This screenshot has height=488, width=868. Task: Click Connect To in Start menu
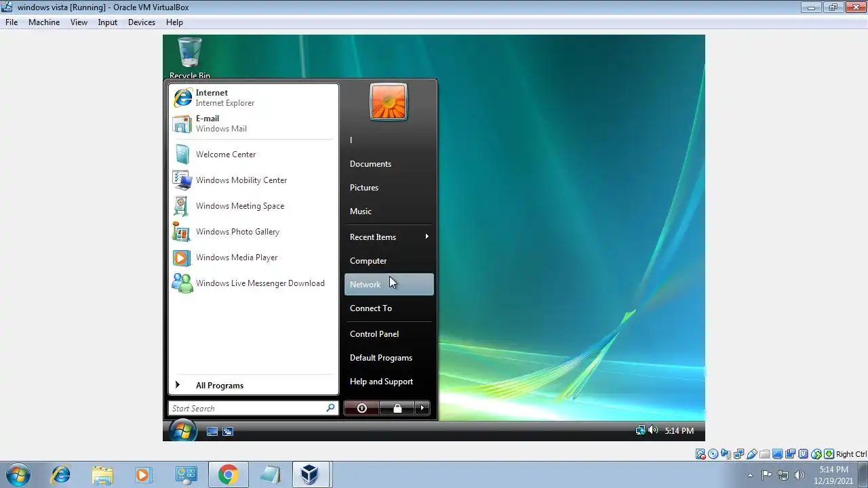click(389, 308)
